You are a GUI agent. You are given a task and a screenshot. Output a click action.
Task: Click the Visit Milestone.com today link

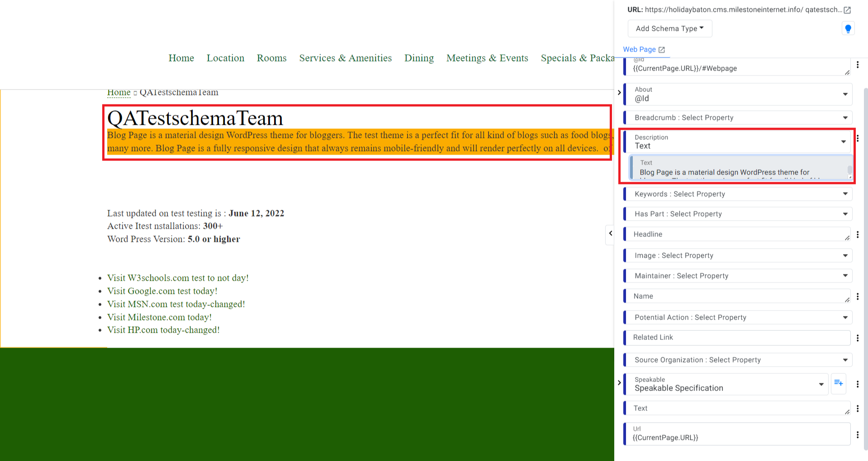159,317
